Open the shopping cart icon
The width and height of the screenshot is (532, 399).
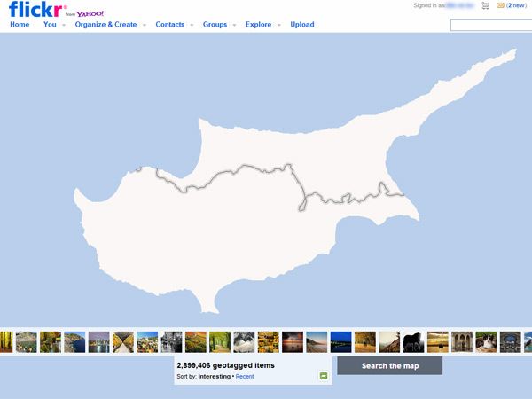[x=485, y=5]
